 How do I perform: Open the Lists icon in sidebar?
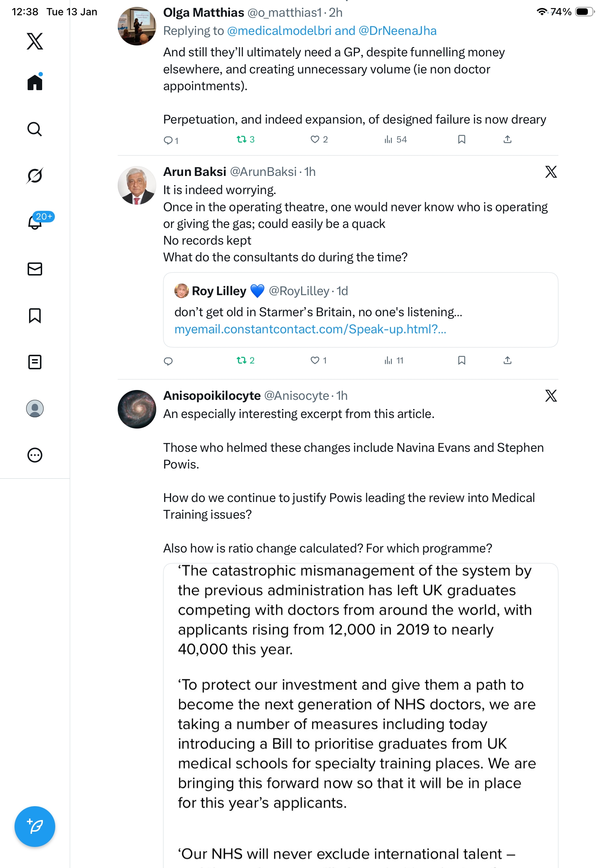[x=35, y=362]
